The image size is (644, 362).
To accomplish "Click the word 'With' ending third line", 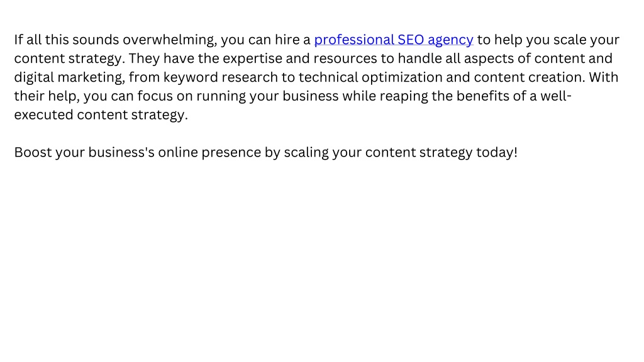I will pyautogui.click(x=603, y=77).
